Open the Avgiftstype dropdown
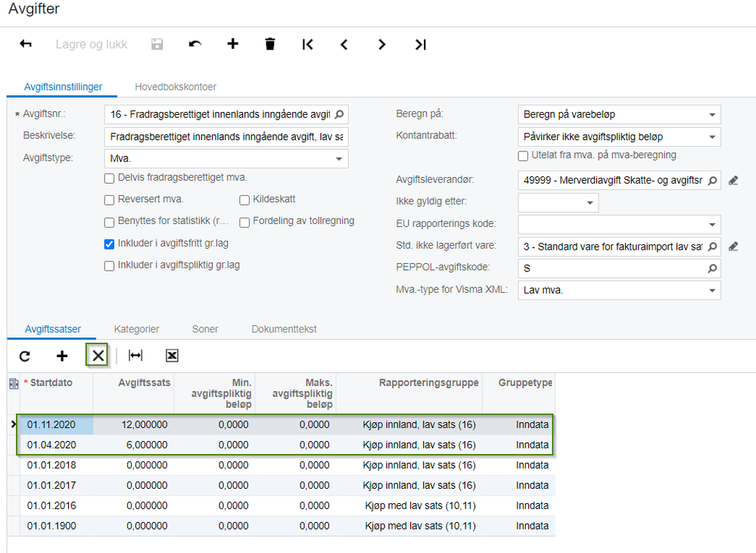The image size is (756, 553). pyautogui.click(x=338, y=159)
